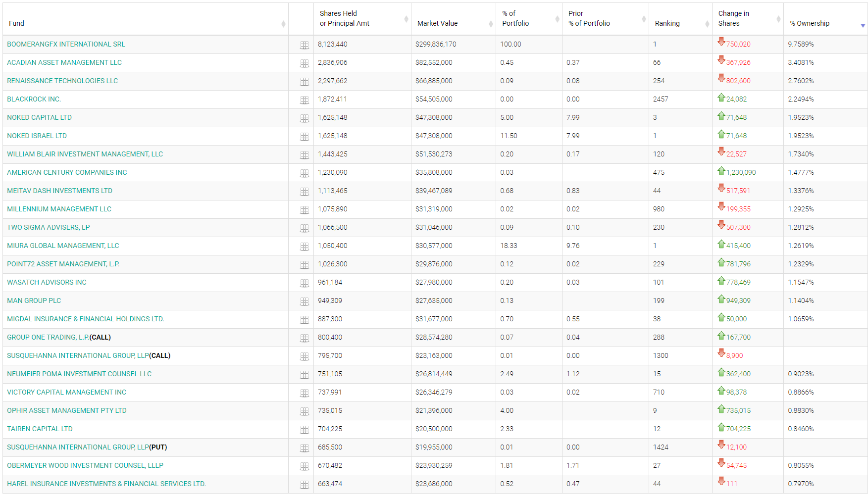Open grid icon for NOKED ISRAEL LTD row
868x499 pixels.
(x=305, y=137)
